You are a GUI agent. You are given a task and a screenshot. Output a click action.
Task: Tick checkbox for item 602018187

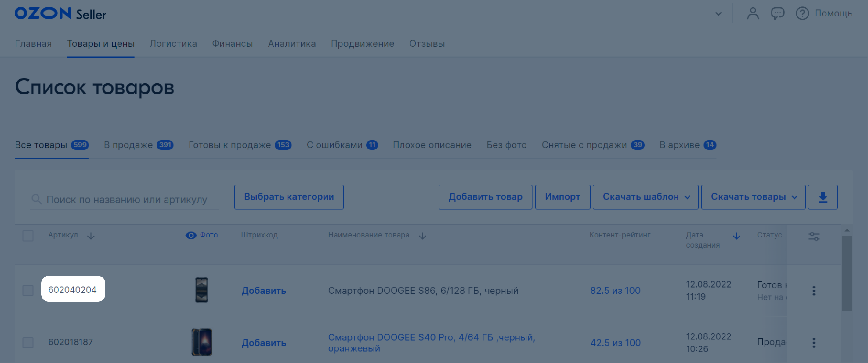tap(28, 343)
